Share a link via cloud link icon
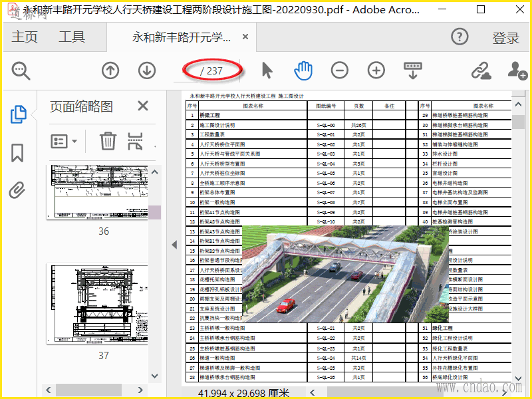The width and height of the screenshot is (532, 399). (481, 70)
